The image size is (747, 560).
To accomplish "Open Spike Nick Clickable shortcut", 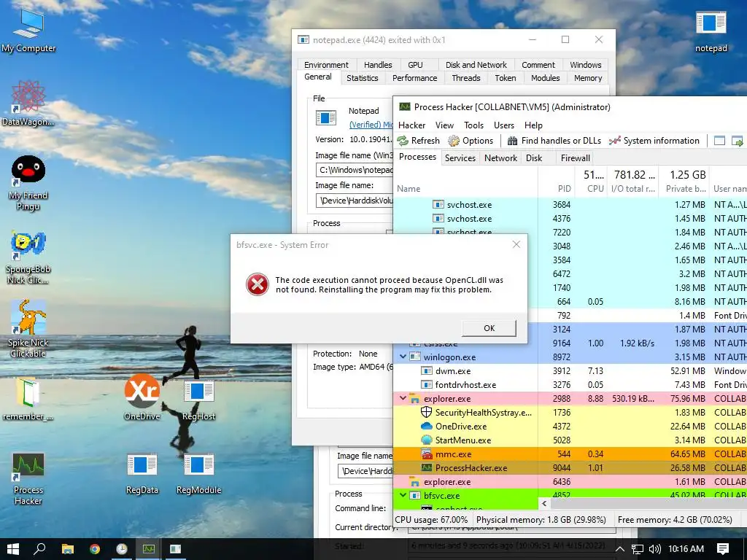I will (28, 329).
